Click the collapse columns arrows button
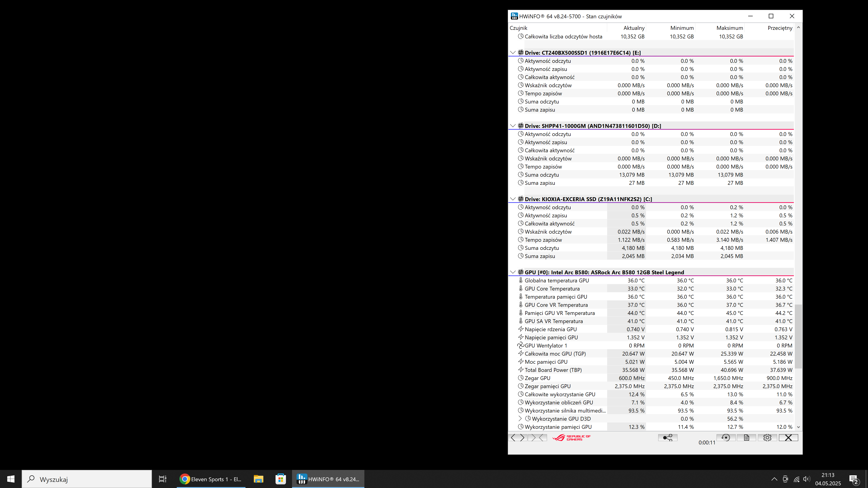Image resolution: width=868 pixels, height=488 pixels. [538, 437]
